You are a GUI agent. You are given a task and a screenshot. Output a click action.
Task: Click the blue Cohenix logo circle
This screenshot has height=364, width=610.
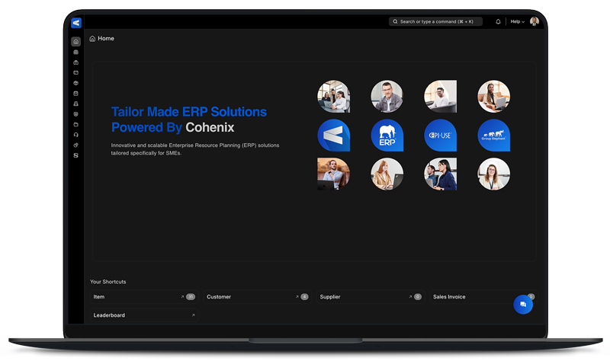pyautogui.click(x=333, y=136)
